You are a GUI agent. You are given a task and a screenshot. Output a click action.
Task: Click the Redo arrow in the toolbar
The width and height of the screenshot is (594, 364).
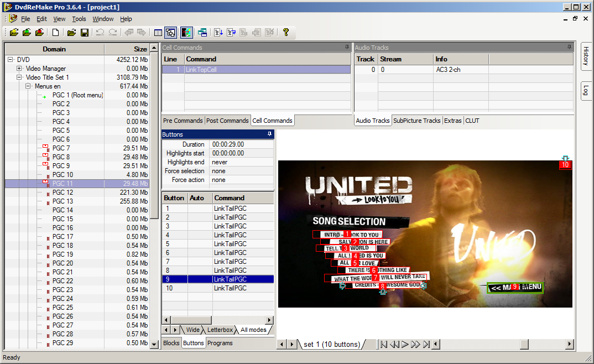113,33
